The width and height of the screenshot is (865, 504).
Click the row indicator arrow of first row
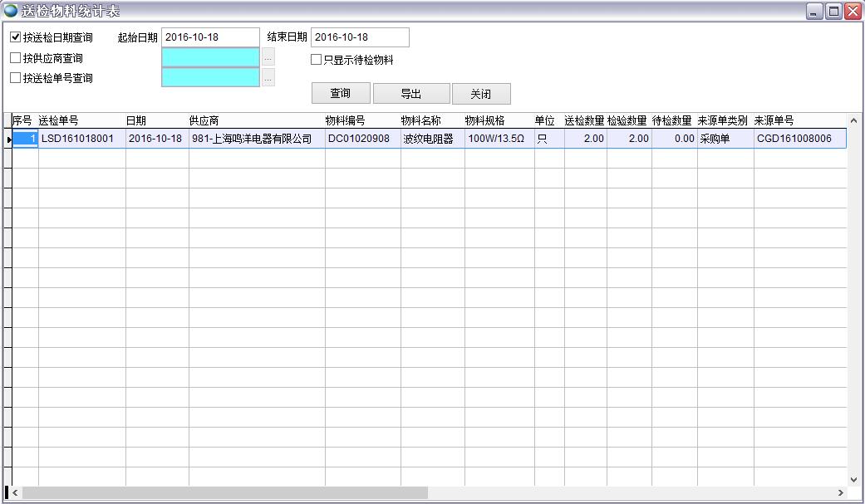pyautogui.click(x=8, y=139)
